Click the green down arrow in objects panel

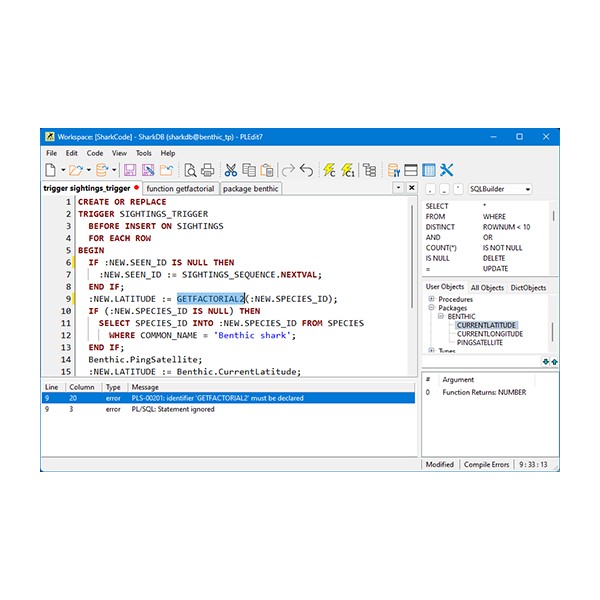coord(545,361)
